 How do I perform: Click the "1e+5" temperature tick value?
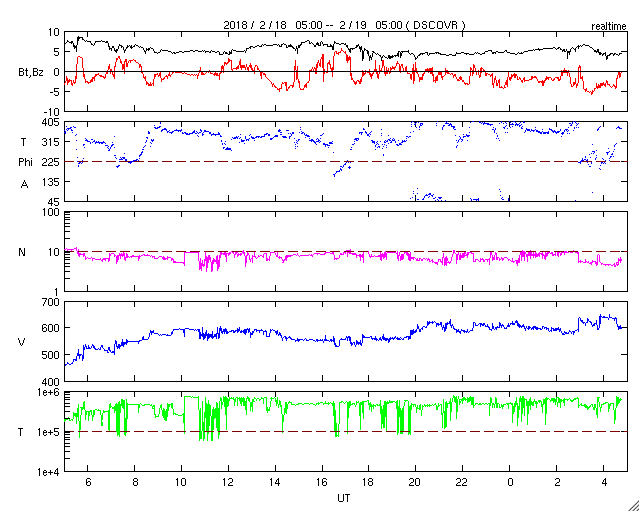[x=48, y=432]
